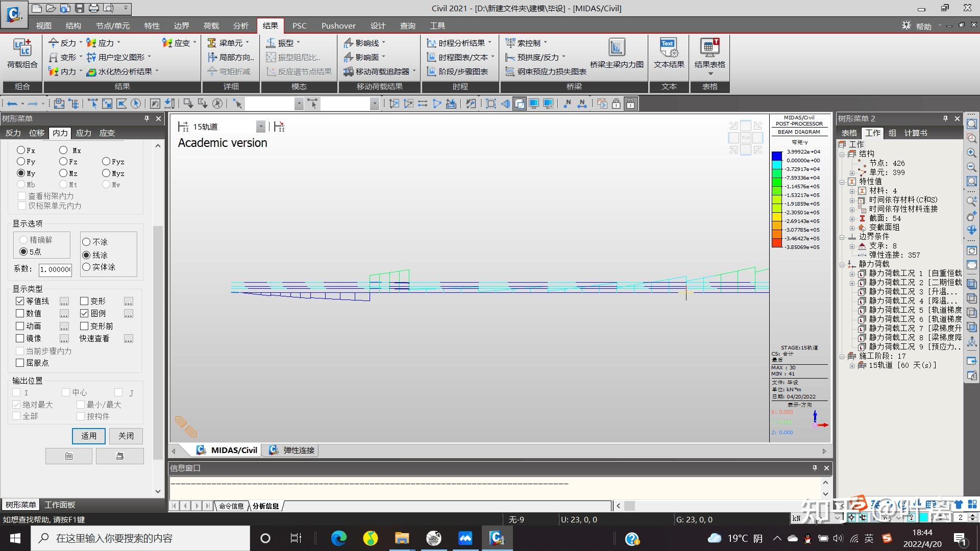Click the 关闭 close button
This screenshot has width=980, height=551.
coord(126,436)
